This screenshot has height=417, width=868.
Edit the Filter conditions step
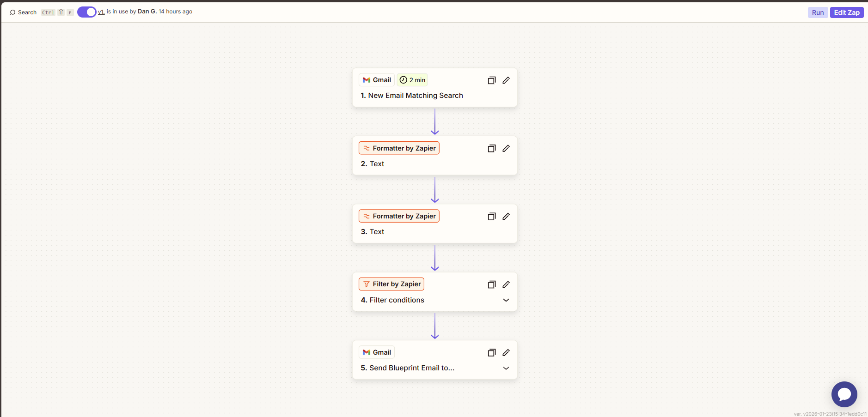point(506,284)
